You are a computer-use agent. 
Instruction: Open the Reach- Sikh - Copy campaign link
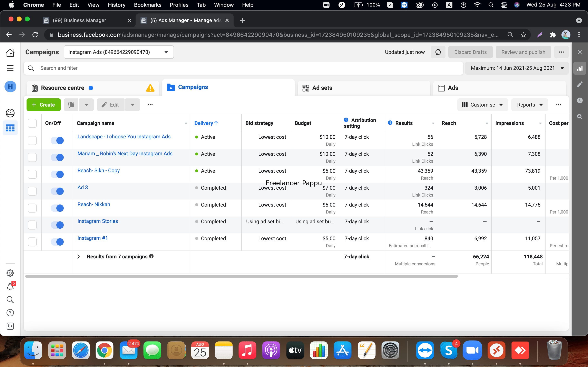[x=99, y=170]
